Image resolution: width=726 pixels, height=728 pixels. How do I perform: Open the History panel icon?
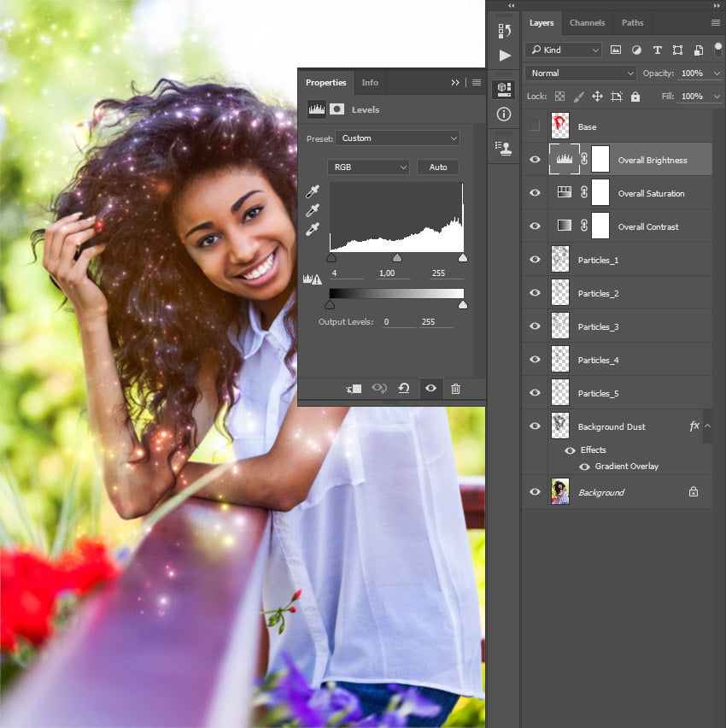504,32
